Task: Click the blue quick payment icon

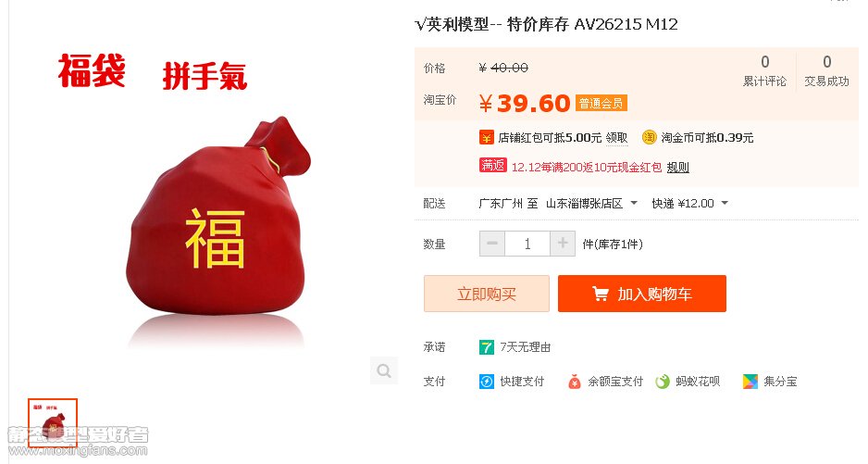Action: pyautogui.click(x=487, y=382)
